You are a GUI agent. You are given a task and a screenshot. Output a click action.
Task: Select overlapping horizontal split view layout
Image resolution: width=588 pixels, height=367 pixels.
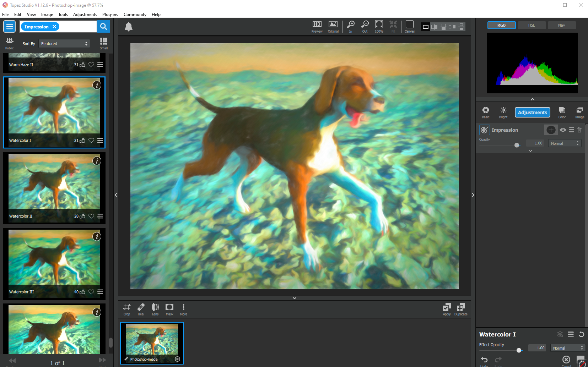pyautogui.click(x=443, y=27)
